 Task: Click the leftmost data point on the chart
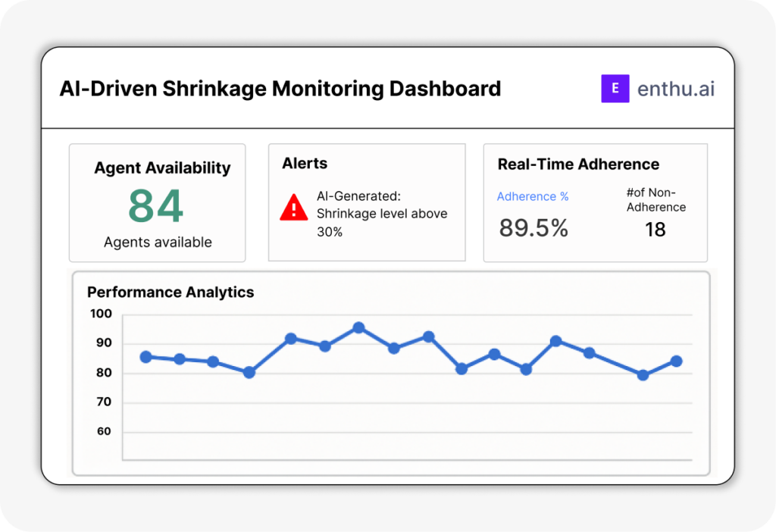[144, 355]
